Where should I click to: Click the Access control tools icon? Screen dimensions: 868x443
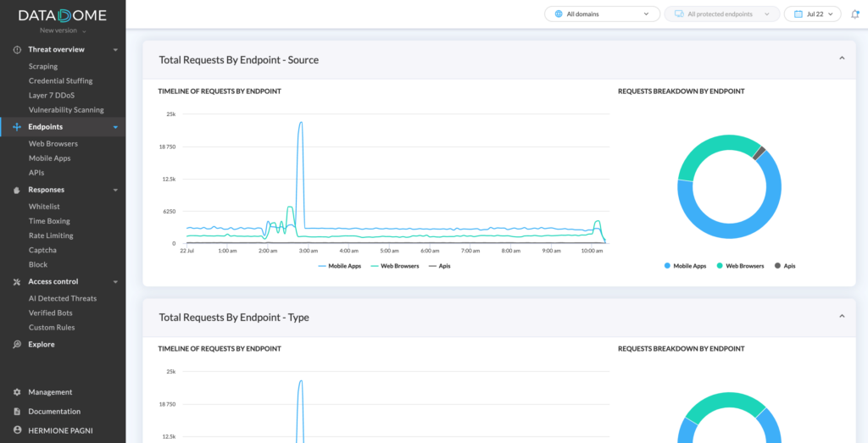click(17, 282)
